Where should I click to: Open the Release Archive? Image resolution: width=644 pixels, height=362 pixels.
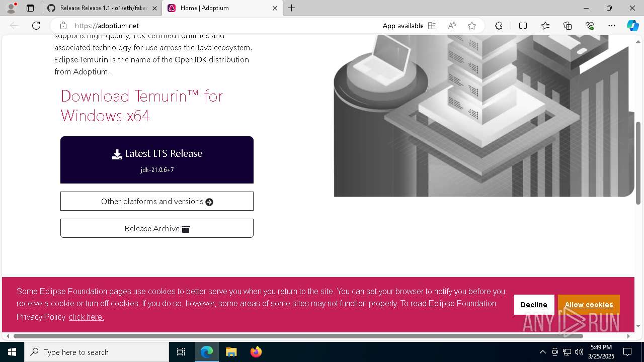[x=157, y=228]
